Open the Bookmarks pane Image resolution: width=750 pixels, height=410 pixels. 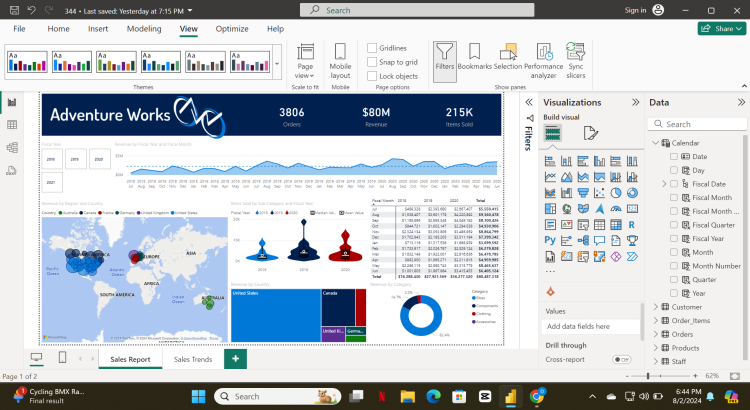pos(474,57)
